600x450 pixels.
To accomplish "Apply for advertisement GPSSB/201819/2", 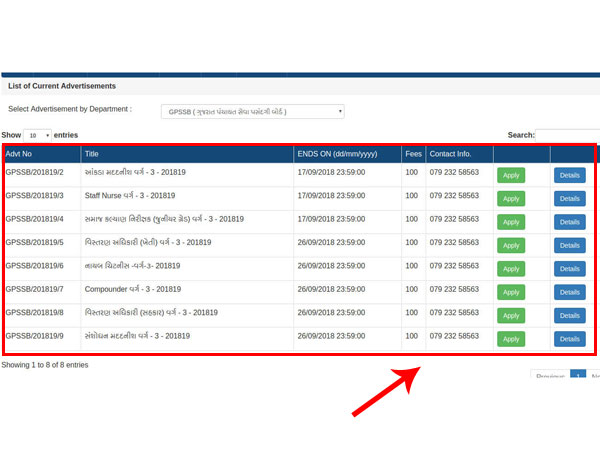I will [511, 175].
